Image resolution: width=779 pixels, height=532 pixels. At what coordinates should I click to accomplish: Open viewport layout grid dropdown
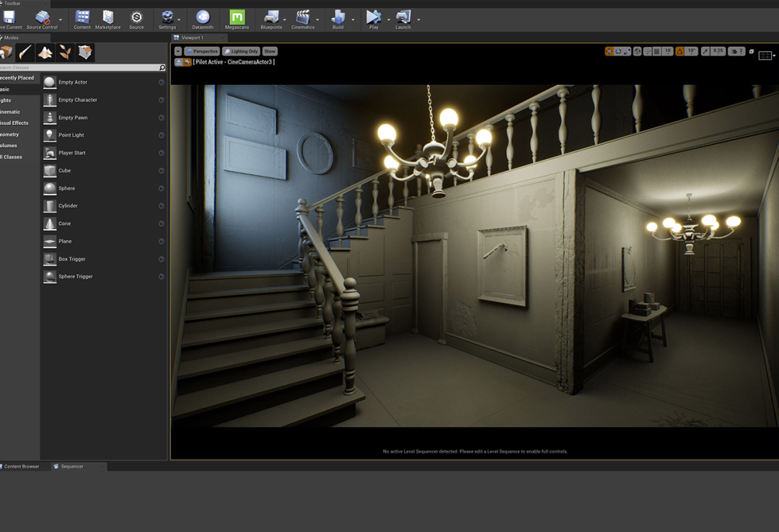click(767, 56)
